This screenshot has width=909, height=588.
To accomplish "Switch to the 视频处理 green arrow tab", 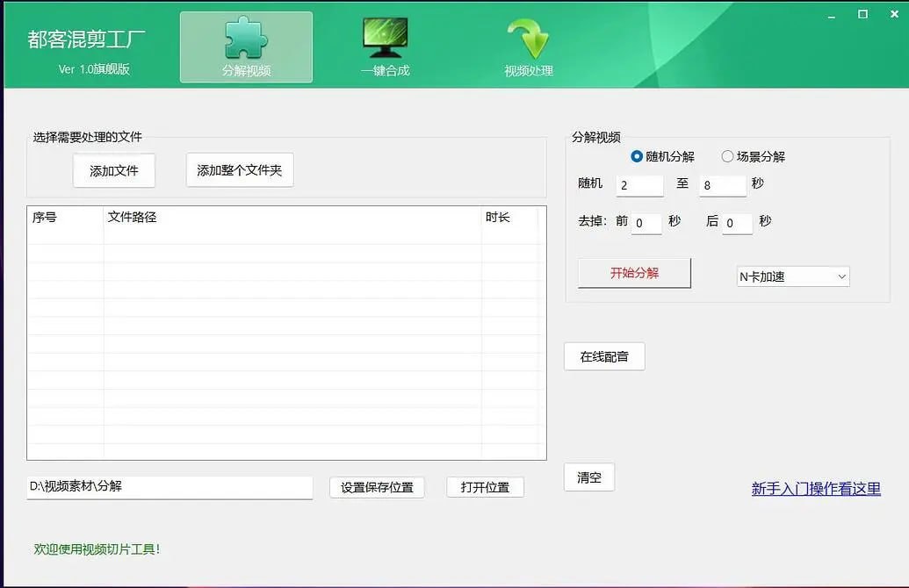I will tap(528, 47).
